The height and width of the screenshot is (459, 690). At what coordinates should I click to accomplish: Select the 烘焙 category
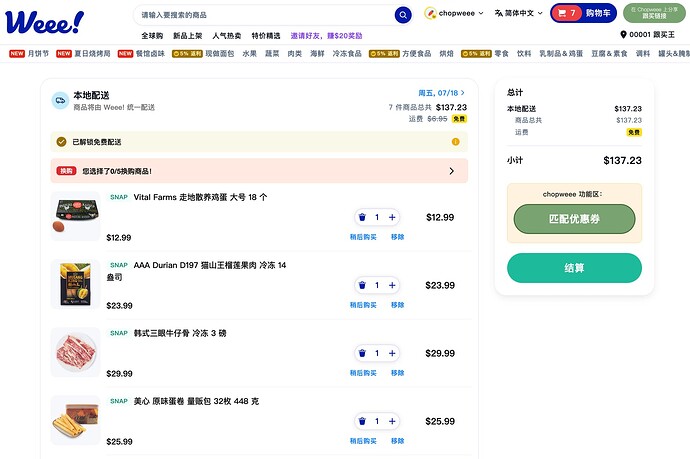[446, 53]
